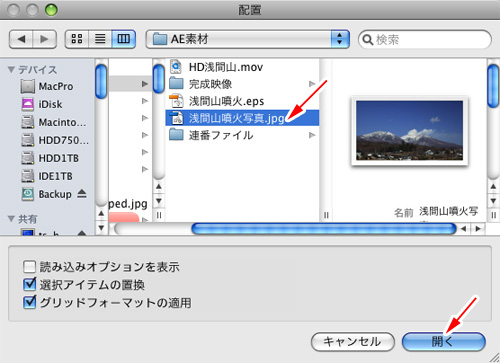The image size is (500, 363).
Task: Open the AE素材 folder path dropdown
Action: pyautogui.click(x=248, y=39)
